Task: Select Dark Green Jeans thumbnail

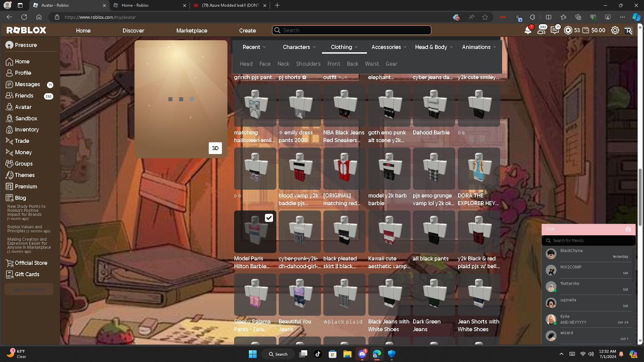Action: (434, 295)
